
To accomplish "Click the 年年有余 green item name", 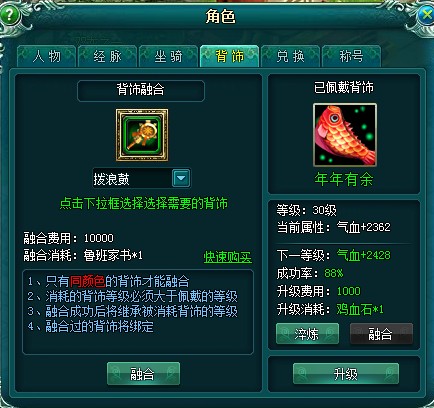I will [344, 179].
